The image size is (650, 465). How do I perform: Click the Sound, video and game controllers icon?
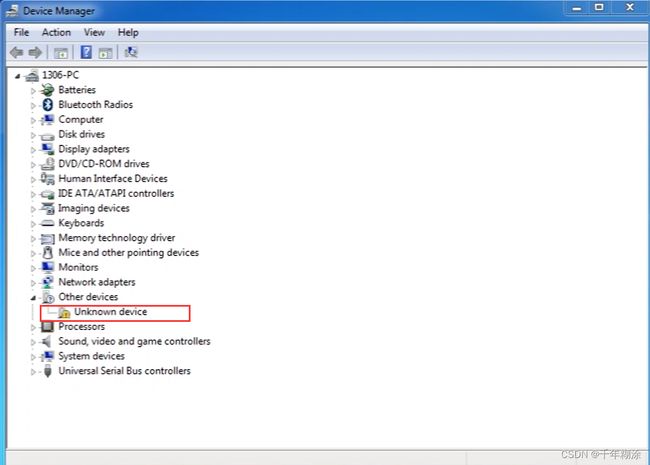(46, 341)
